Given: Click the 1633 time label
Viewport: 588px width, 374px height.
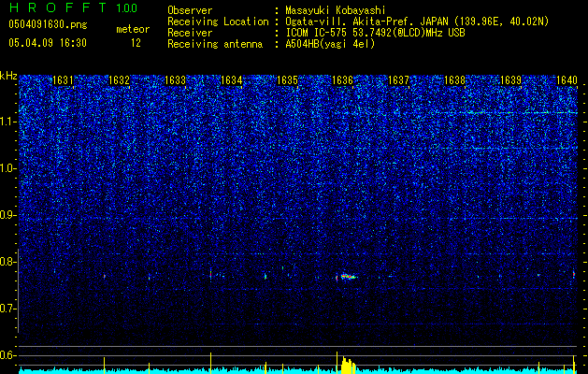Looking at the screenshot, I should 175,80.
